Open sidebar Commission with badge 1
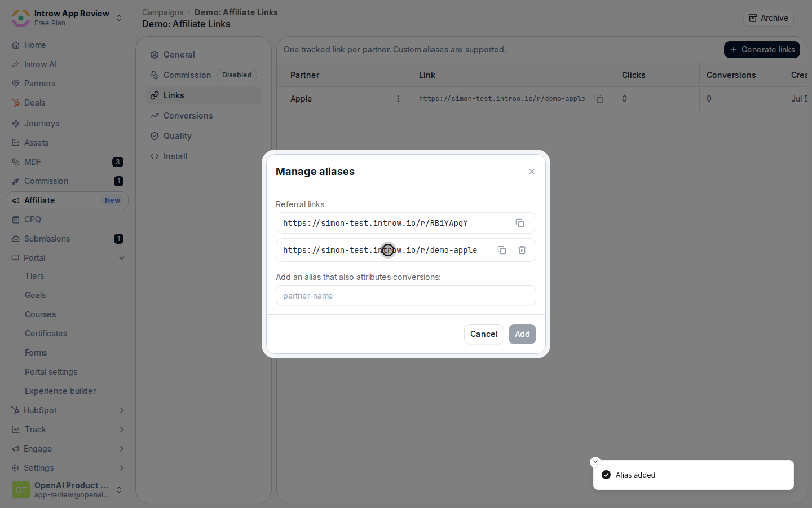Viewport: 812px width, 508px height. (x=68, y=181)
